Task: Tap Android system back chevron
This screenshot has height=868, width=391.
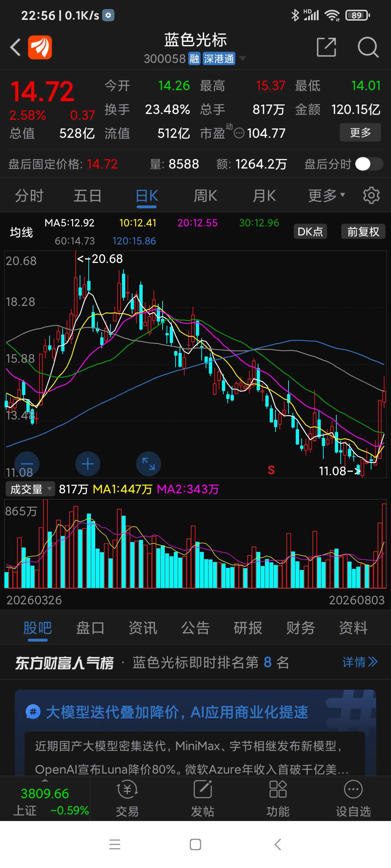Action: click(278, 844)
